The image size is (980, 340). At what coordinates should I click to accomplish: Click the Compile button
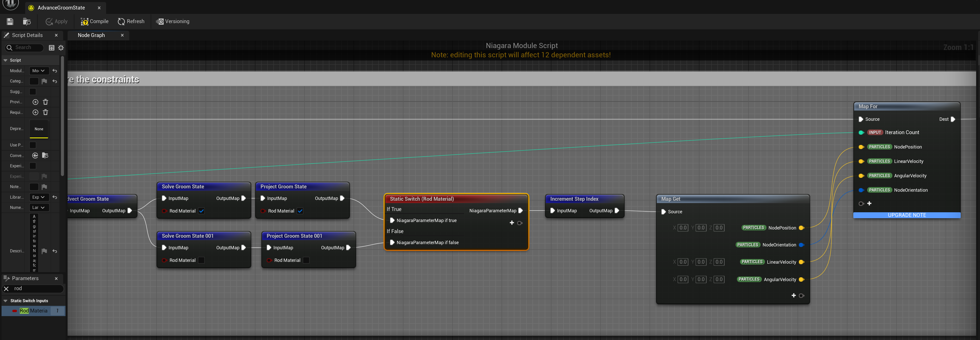tap(95, 22)
